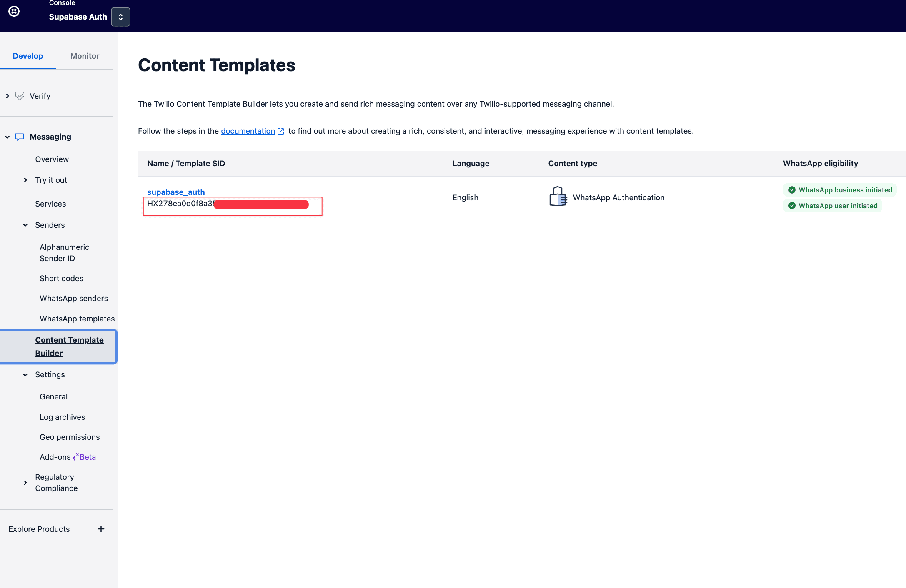Expand Regulatory Compliance section
This screenshot has height=588, width=906.
tap(25, 483)
